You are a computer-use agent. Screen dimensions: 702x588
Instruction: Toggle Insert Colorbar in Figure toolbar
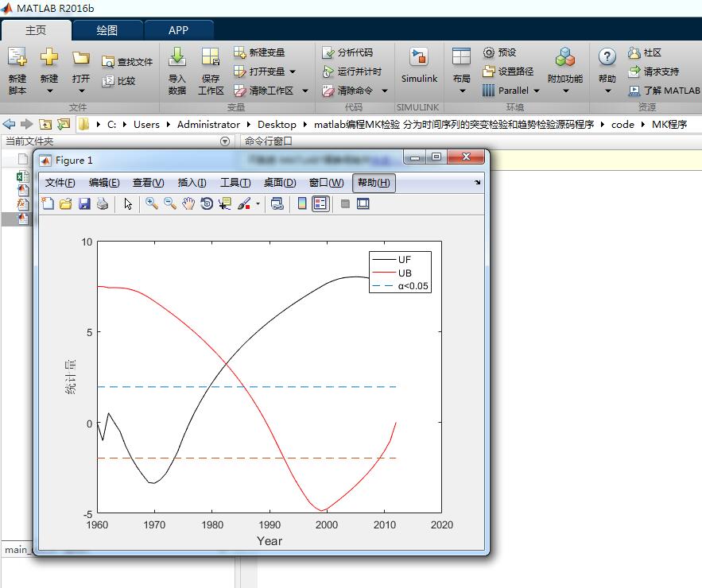coord(302,203)
